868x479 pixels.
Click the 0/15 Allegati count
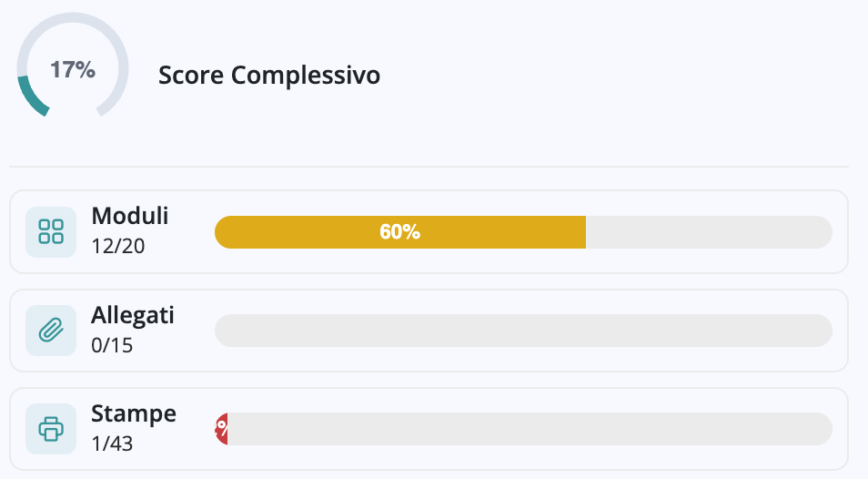pos(112,345)
